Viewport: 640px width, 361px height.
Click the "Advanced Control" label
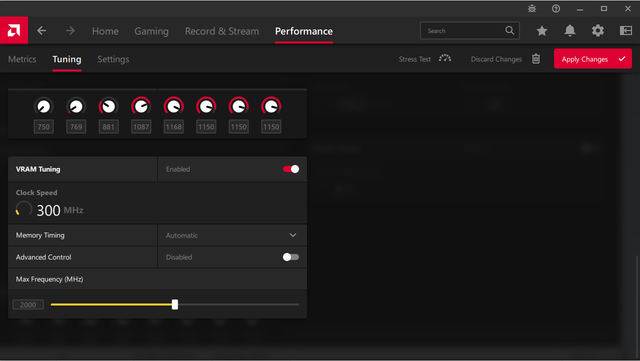coord(43,257)
